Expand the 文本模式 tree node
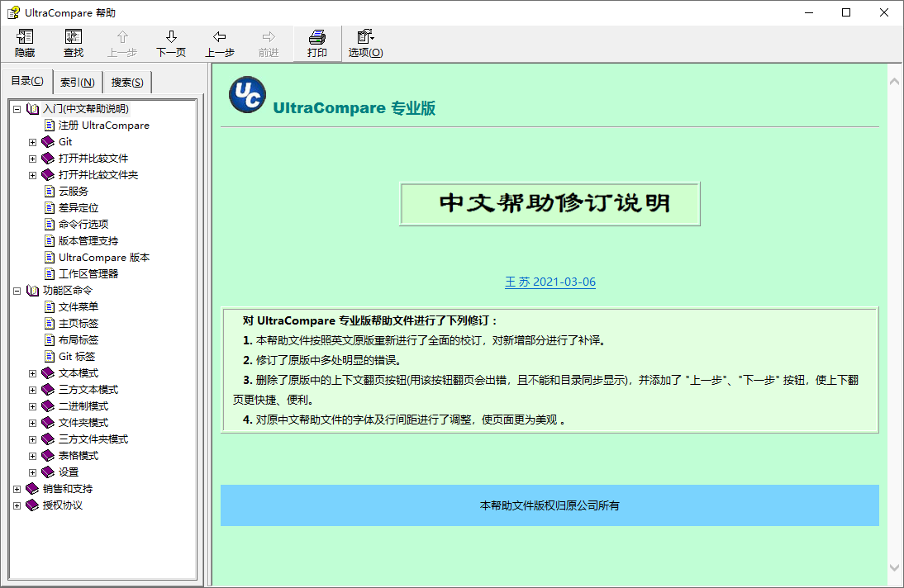 (x=33, y=373)
